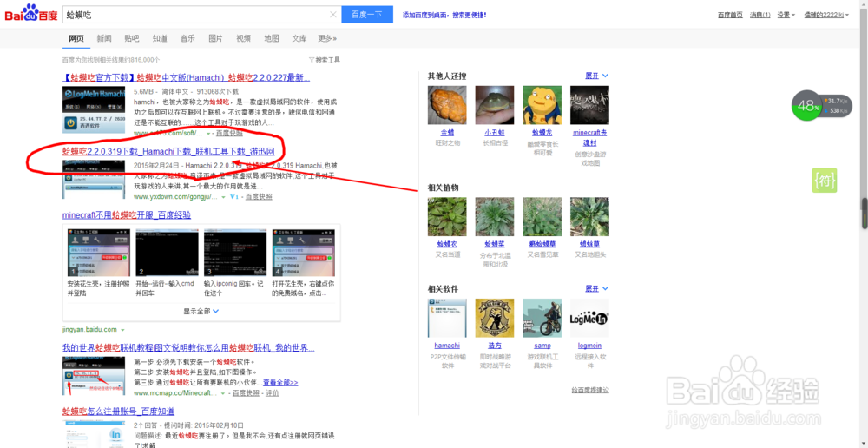Open 蛤蟆吃怎么注册账号 百度知道 link
The width and height of the screenshot is (868, 448).
(x=118, y=412)
